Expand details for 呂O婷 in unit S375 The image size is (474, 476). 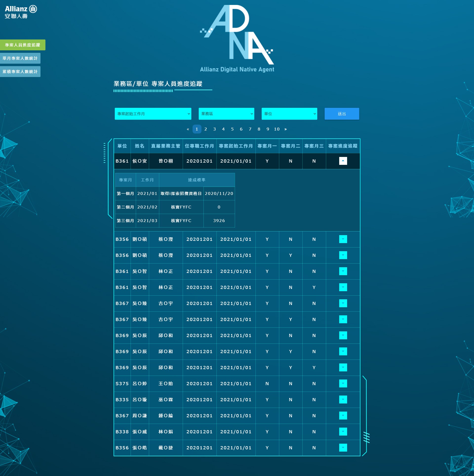(x=343, y=383)
